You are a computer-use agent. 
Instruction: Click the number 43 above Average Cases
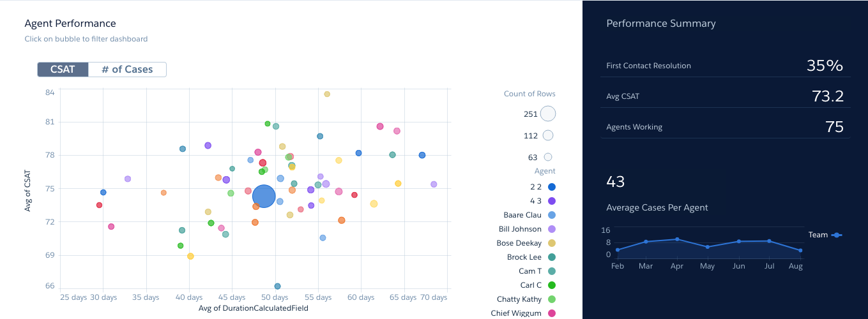tap(616, 182)
